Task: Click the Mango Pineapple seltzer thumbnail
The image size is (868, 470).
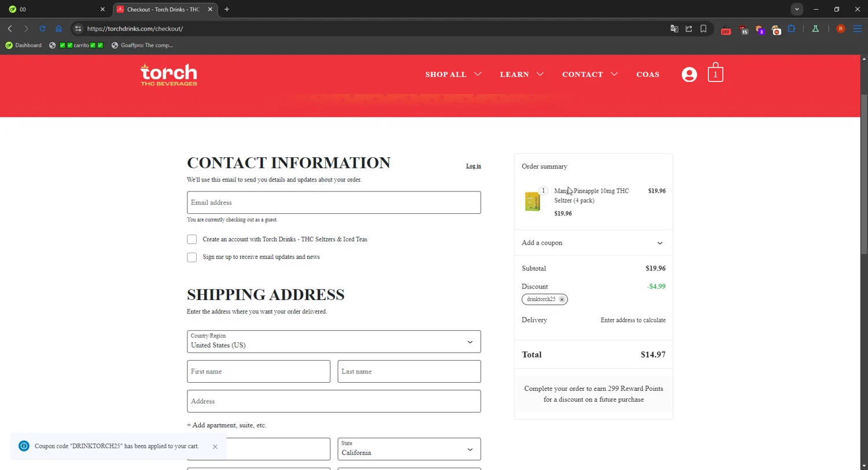Action: click(x=532, y=202)
